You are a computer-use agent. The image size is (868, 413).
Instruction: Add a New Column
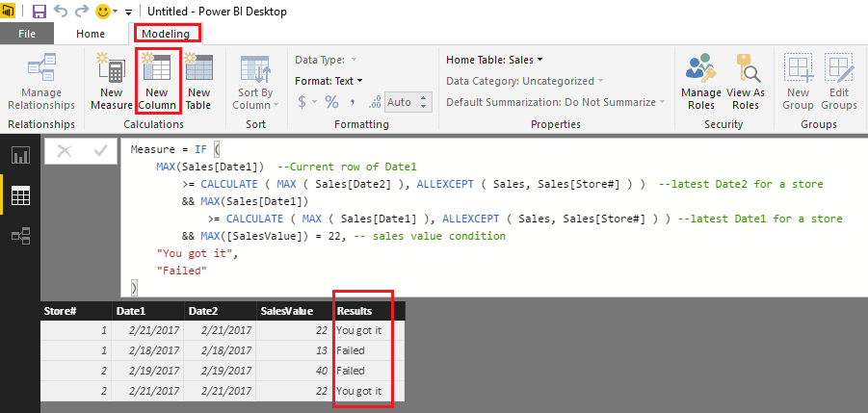[157, 82]
